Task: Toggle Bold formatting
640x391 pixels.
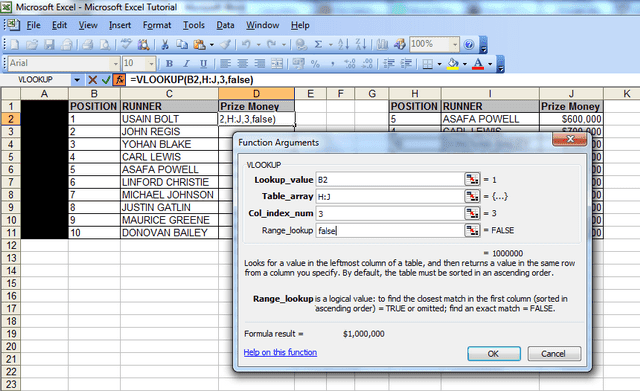Action: (169, 64)
